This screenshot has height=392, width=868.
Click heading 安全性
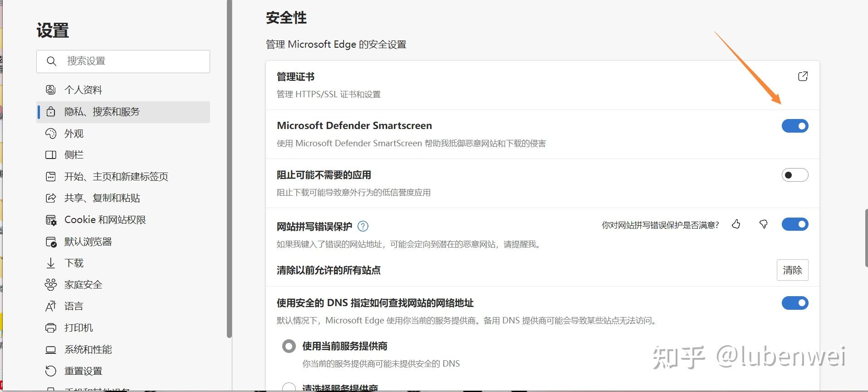point(286,18)
